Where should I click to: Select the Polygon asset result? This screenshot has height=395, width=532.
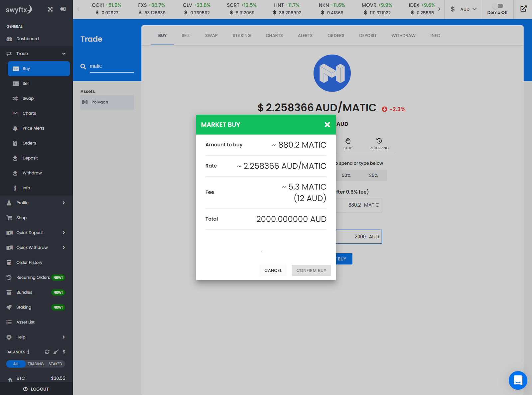[107, 102]
